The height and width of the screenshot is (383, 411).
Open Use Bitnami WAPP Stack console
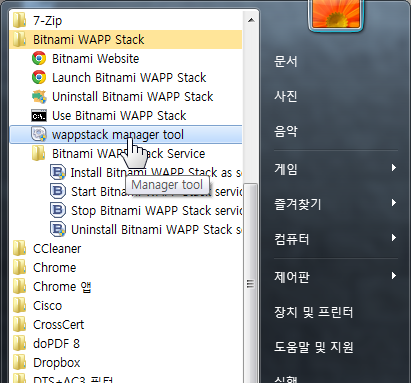tap(119, 116)
